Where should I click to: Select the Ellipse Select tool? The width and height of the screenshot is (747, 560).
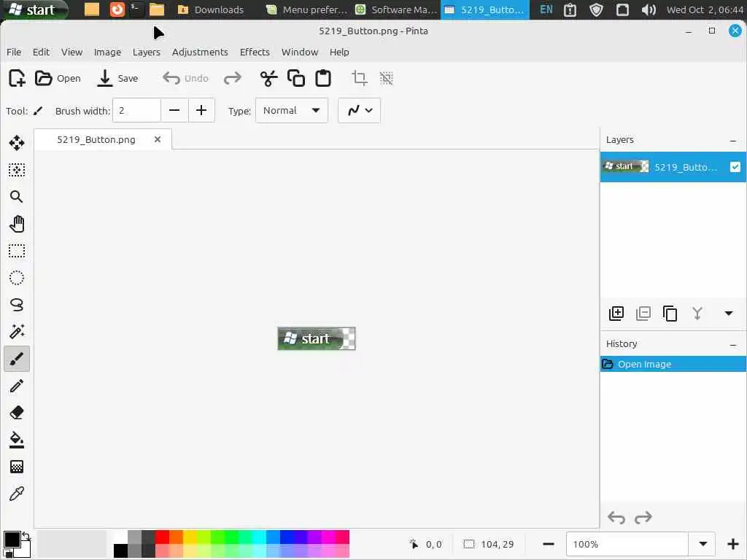[17, 278]
